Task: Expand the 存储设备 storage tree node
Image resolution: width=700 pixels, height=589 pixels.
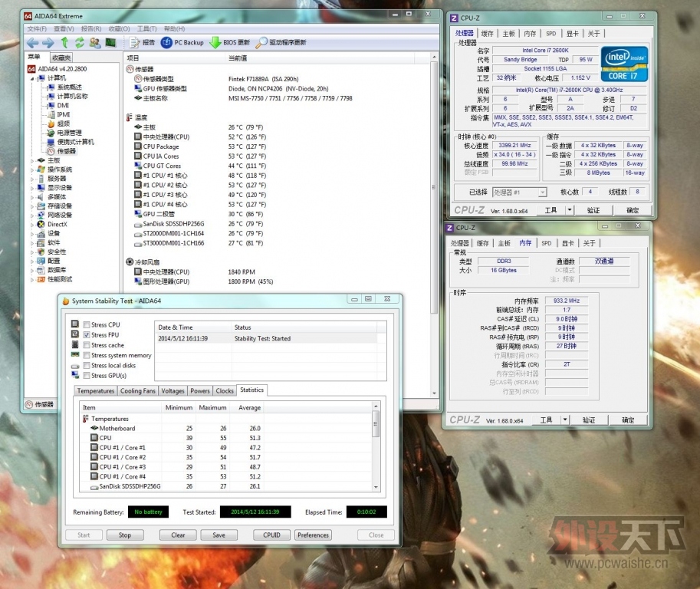Action: click(x=32, y=206)
